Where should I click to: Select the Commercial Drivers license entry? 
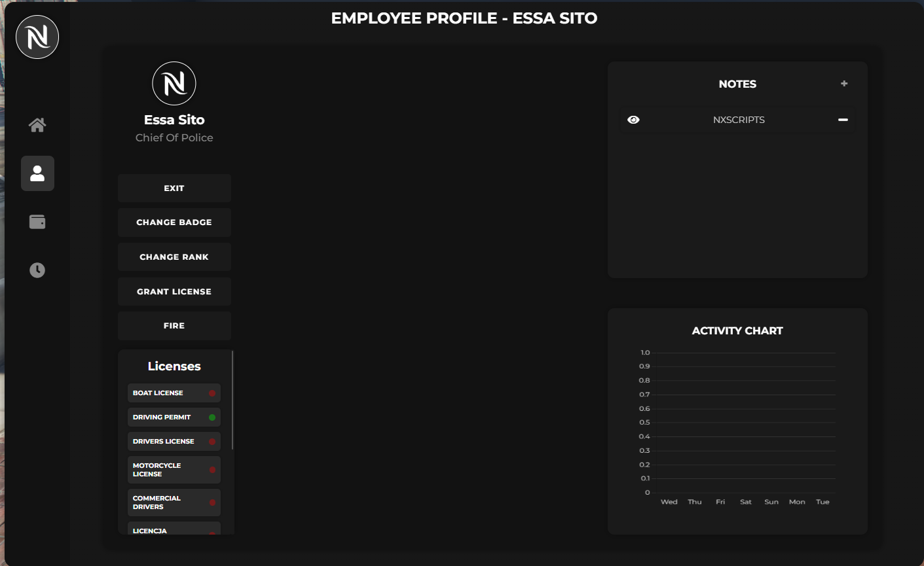click(174, 503)
